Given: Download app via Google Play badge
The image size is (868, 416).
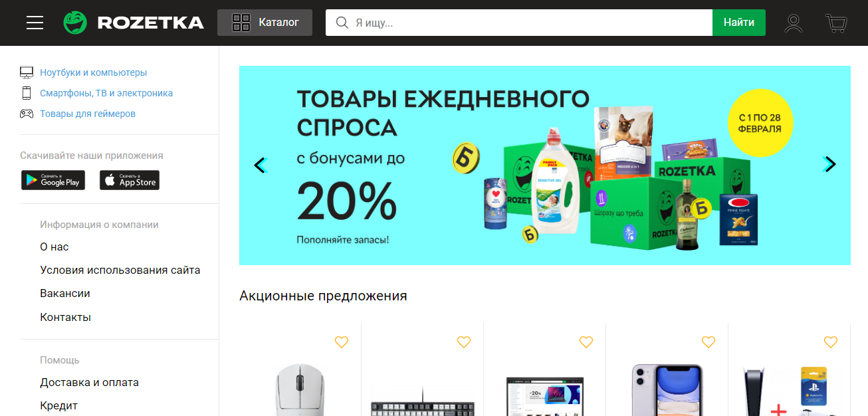Looking at the screenshot, I should (53, 180).
